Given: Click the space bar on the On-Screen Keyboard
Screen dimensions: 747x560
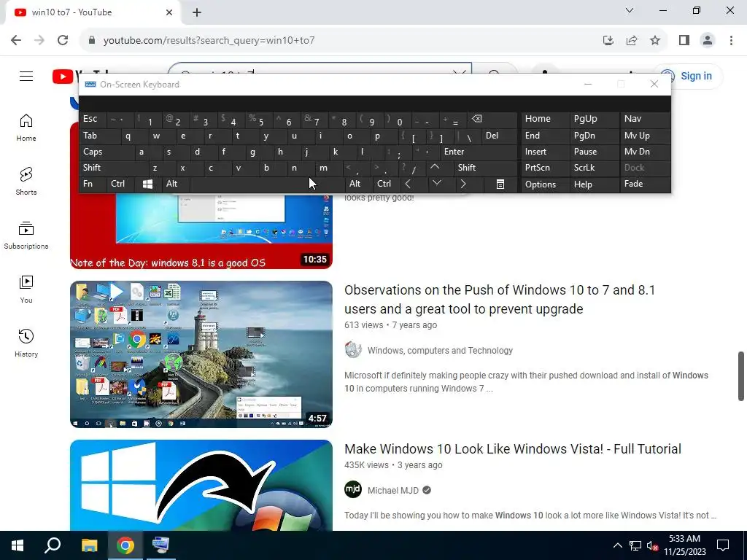Looking at the screenshot, I should [x=267, y=184].
